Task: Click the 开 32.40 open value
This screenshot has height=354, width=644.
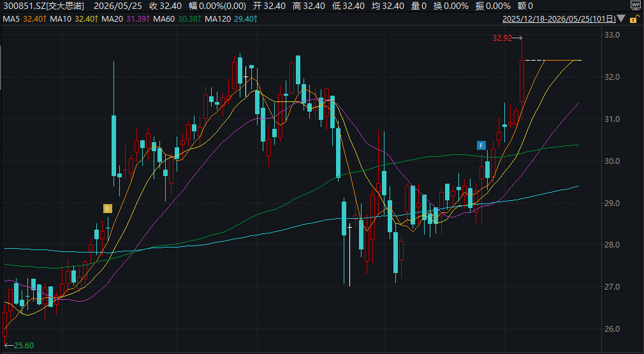Action: click(x=269, y=6)
